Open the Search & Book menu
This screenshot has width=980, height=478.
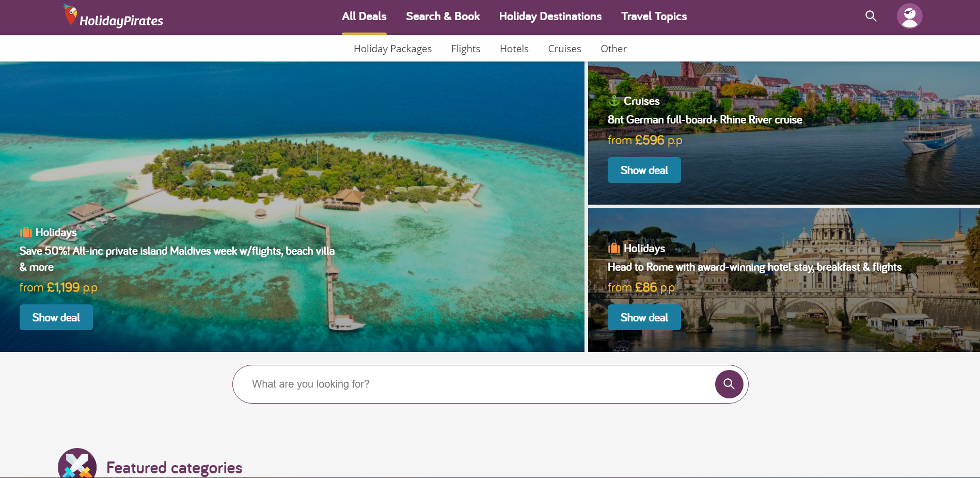coord(442,17)
